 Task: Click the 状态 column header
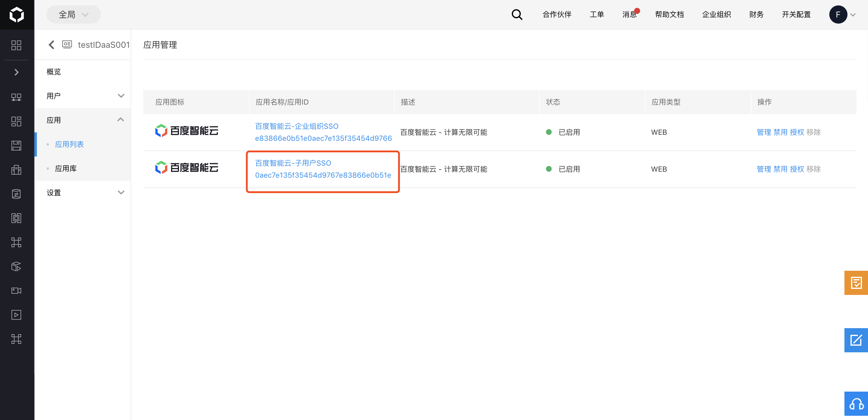pyautogui.click(x=553, y=102)
